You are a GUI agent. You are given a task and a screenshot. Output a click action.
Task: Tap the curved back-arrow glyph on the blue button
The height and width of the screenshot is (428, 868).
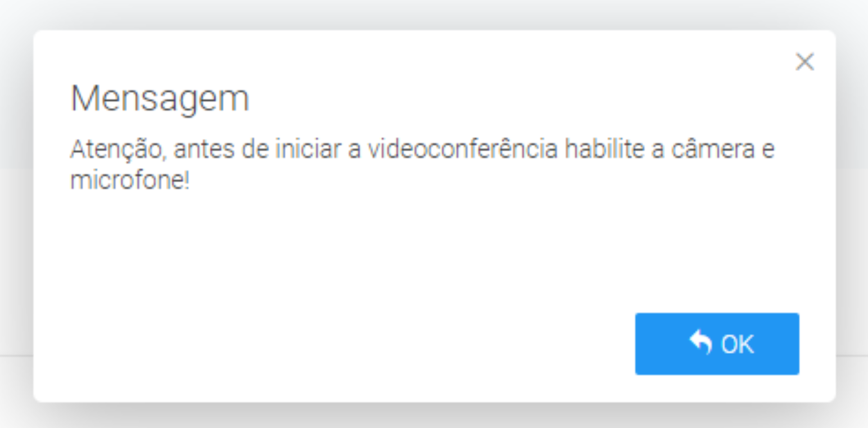coord(700,343)
